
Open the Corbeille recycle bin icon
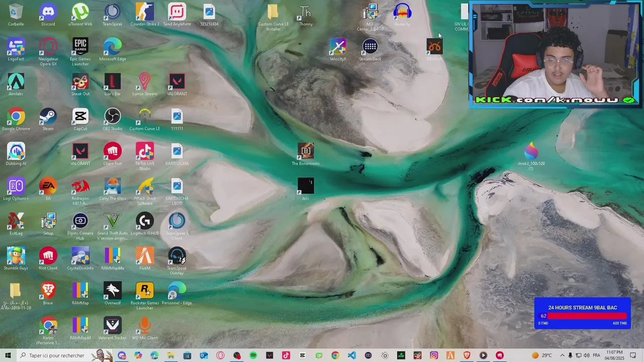[x=16, y=15]
